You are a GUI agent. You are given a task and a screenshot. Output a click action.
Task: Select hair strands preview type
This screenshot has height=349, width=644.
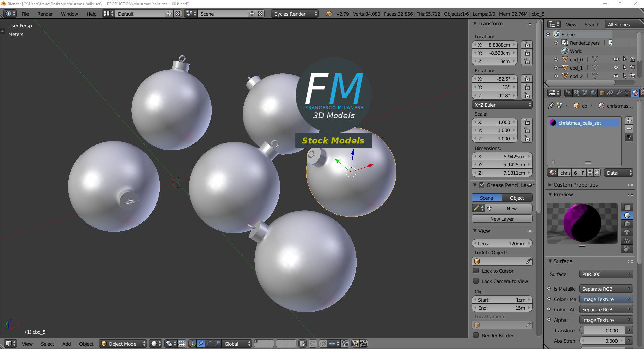(627, 241)
